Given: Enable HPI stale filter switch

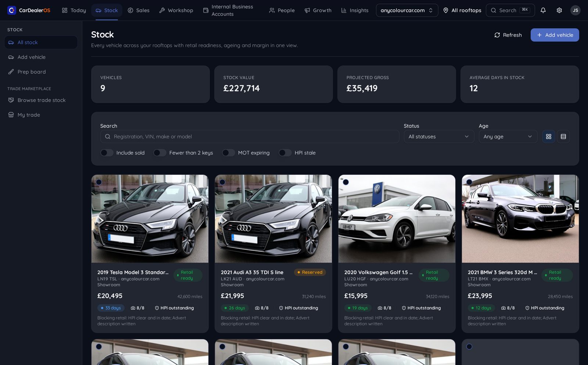Looking at the screenshot, I should coord(285,153).
